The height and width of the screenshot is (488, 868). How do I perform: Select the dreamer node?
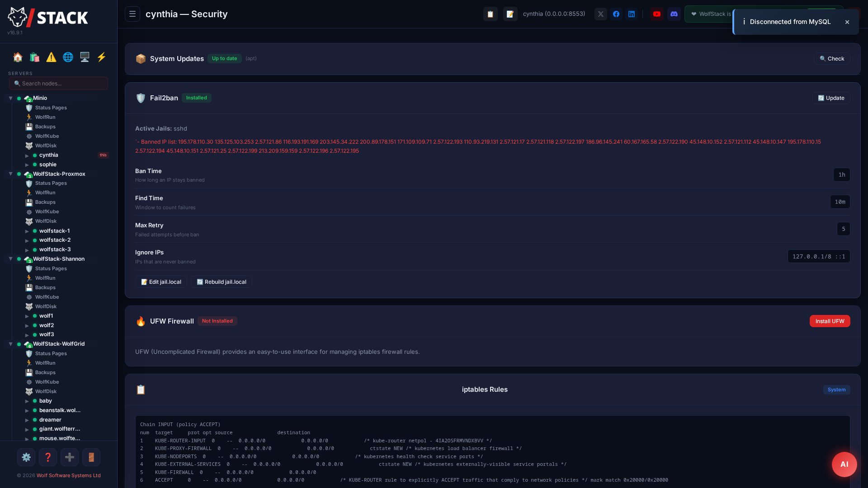pyautogui.click(x=50, y=420)
